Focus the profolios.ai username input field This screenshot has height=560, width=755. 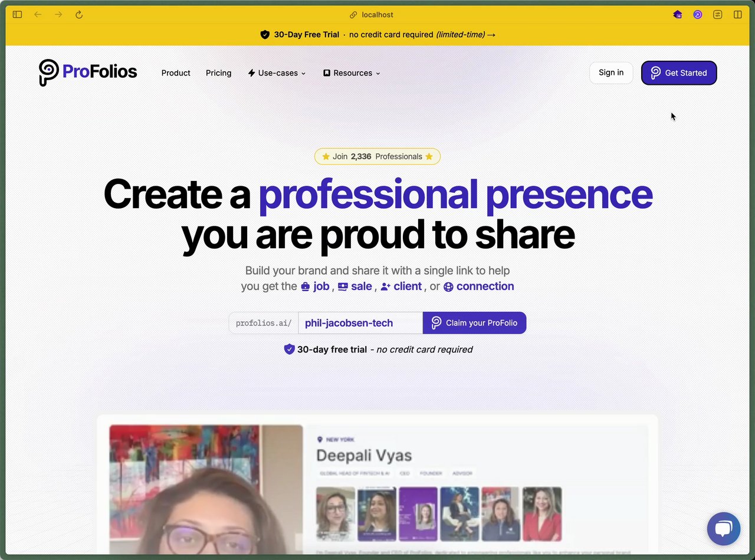360,323
